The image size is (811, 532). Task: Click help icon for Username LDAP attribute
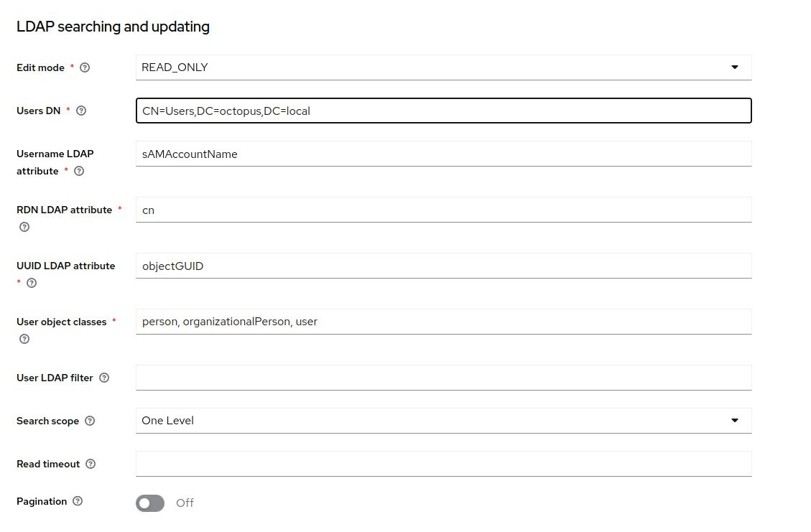pyautogui.click(x=79, y=171)
